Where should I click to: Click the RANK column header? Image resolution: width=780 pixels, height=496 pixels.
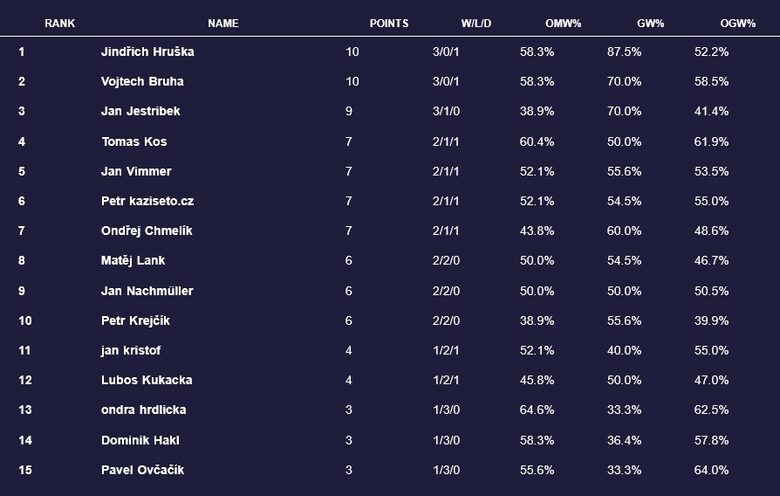tap(60, 23)
